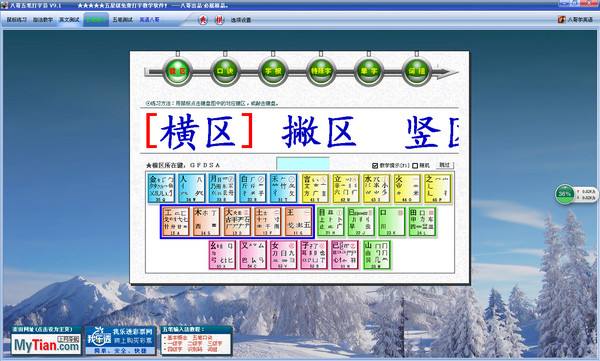Click the 禾 key tile on keyboard chart
Viewport: 600px width, 361px height.
tap(284, 188)
